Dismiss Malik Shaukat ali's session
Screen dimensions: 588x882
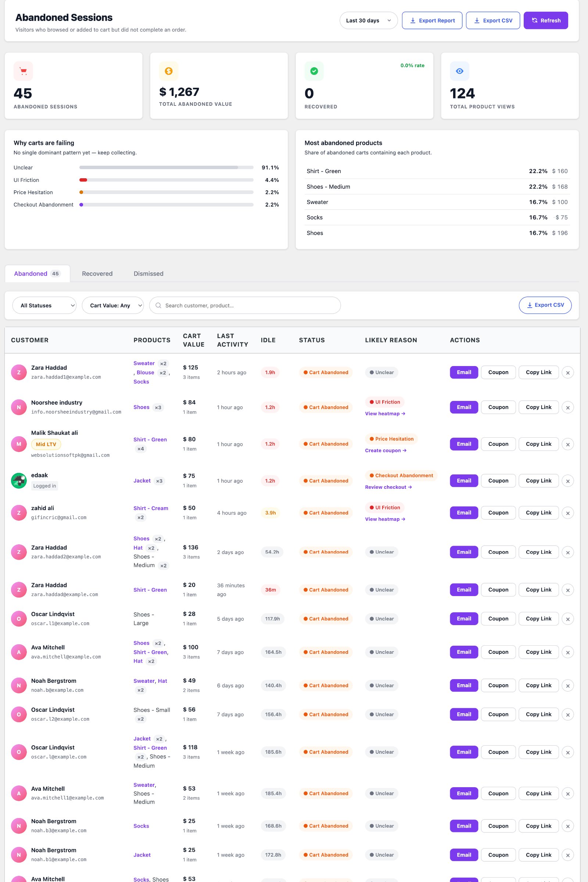[x=568, y=444]
